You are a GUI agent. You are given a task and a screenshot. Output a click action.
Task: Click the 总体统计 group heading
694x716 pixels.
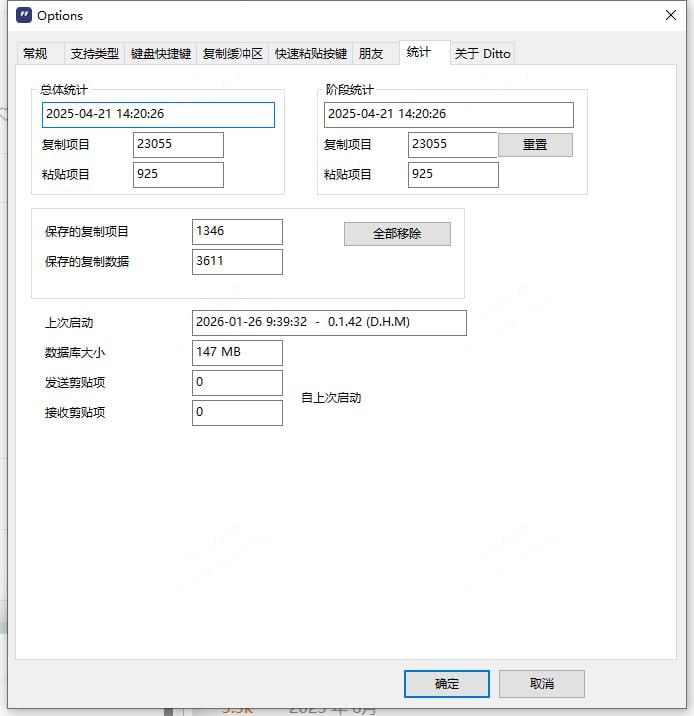64,90
